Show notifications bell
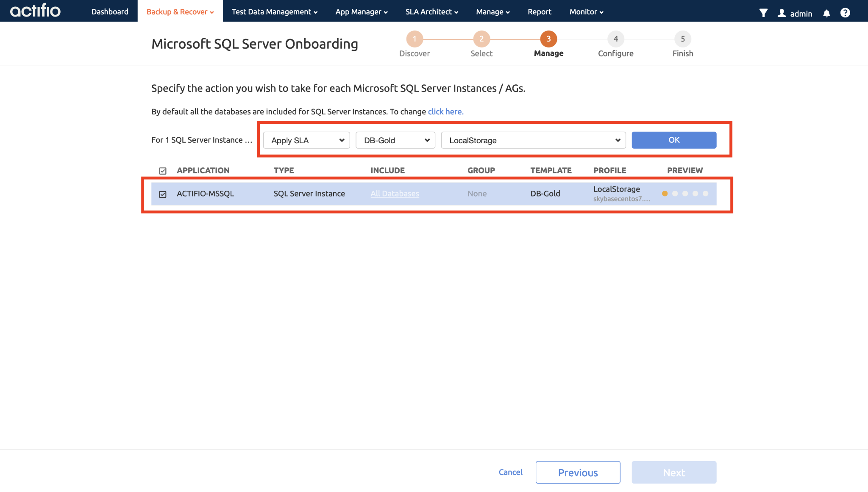This screenshot has width=868, height=492. tap(826, 13)
